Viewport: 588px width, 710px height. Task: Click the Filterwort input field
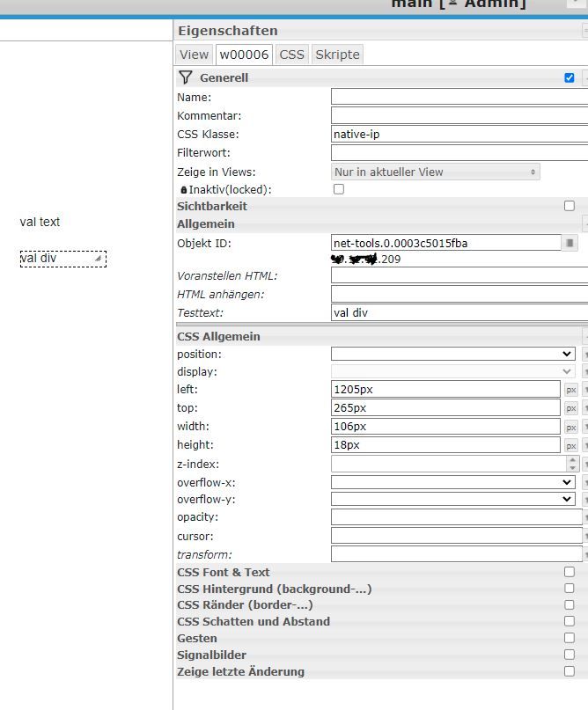[459, 152]
